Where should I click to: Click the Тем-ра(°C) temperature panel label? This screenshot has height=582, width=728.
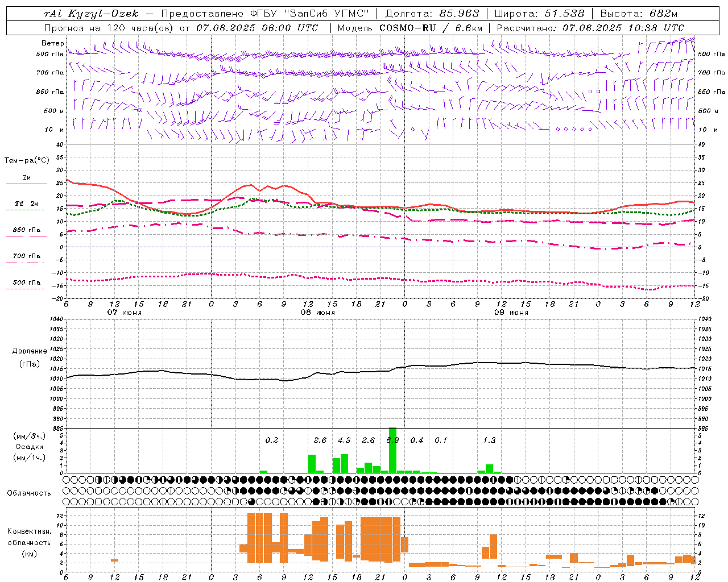pyautogui.click(x=27, y=161)
